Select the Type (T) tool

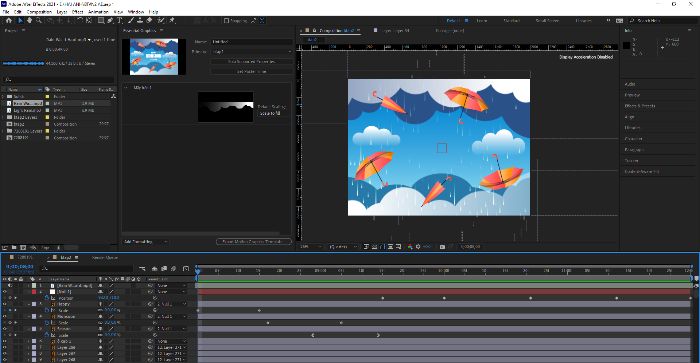tap(120, 21)
